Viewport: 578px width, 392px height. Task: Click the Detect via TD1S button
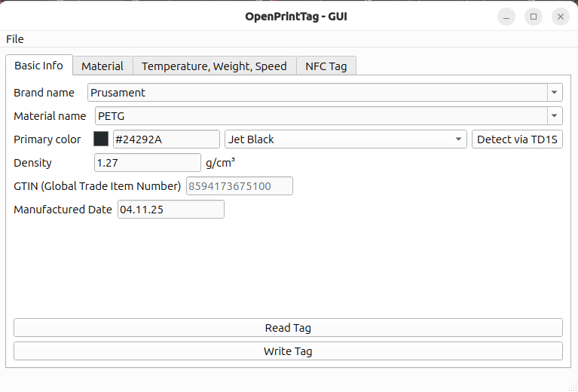517,139
